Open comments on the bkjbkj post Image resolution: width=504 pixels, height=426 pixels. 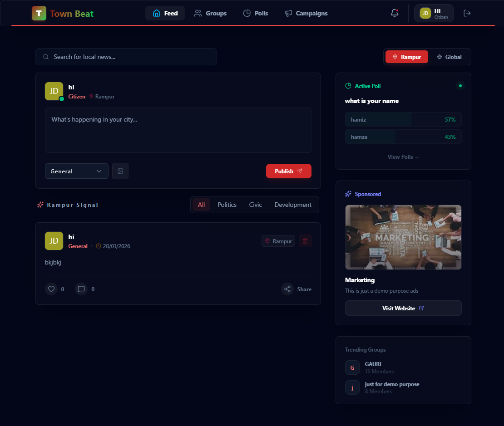[x=81, y=289]
